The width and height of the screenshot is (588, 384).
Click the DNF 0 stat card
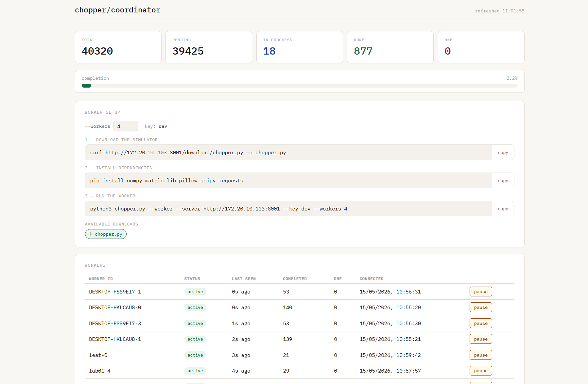[481, 47]
